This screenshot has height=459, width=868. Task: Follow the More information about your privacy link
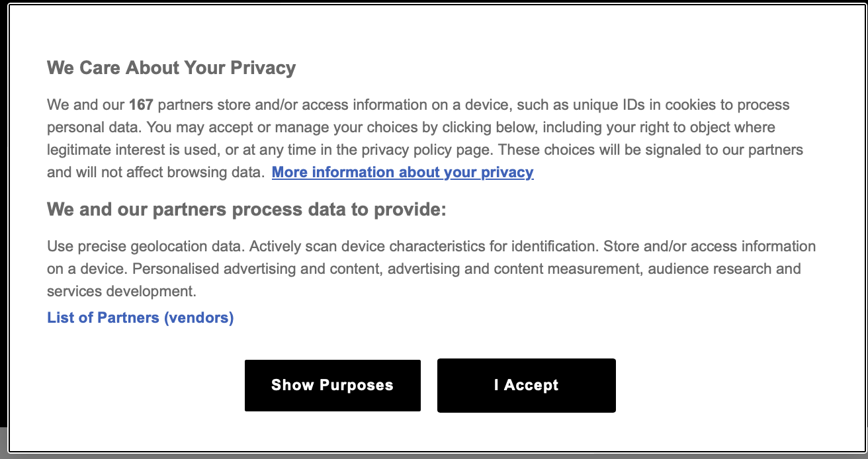click(402, 173)
